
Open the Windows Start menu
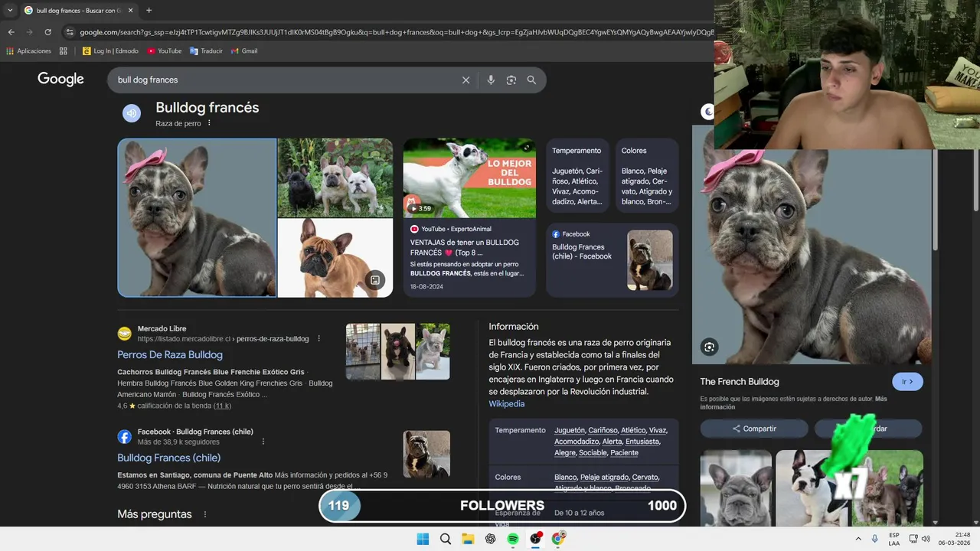pos(423,539)
